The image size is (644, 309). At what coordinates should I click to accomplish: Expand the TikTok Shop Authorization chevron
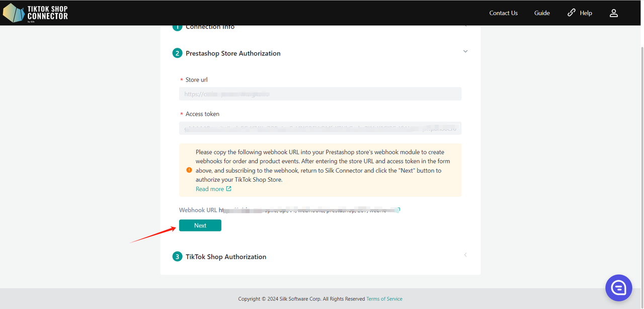click(x=465, y=255)
